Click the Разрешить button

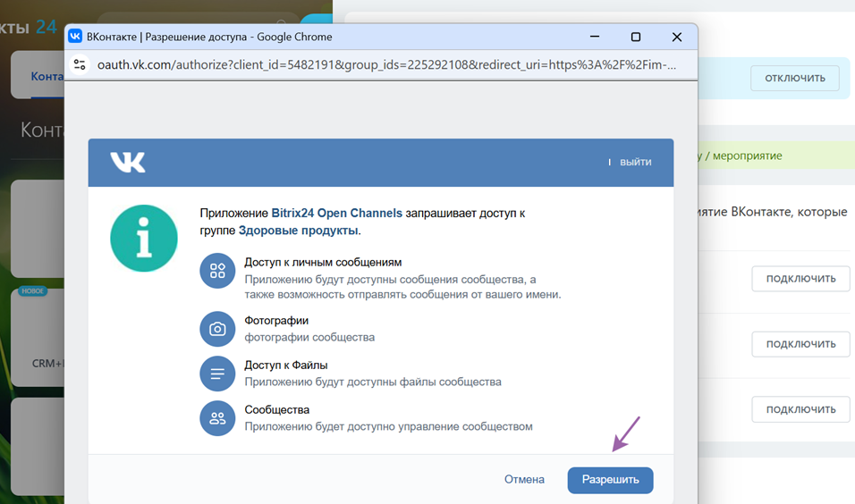coord(610,480)
